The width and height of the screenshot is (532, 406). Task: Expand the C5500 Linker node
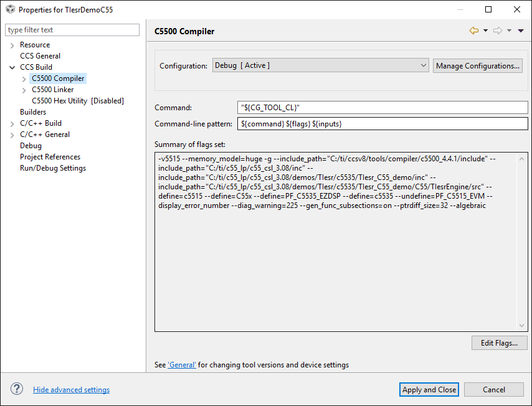(x=24, y=90)
